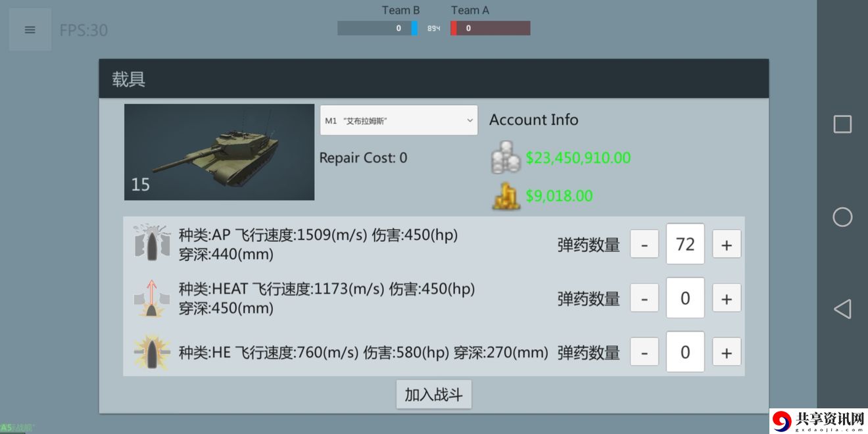Click the HE shell type icon
The height and width of the screenshot is (434, 868).
(152, 352)
